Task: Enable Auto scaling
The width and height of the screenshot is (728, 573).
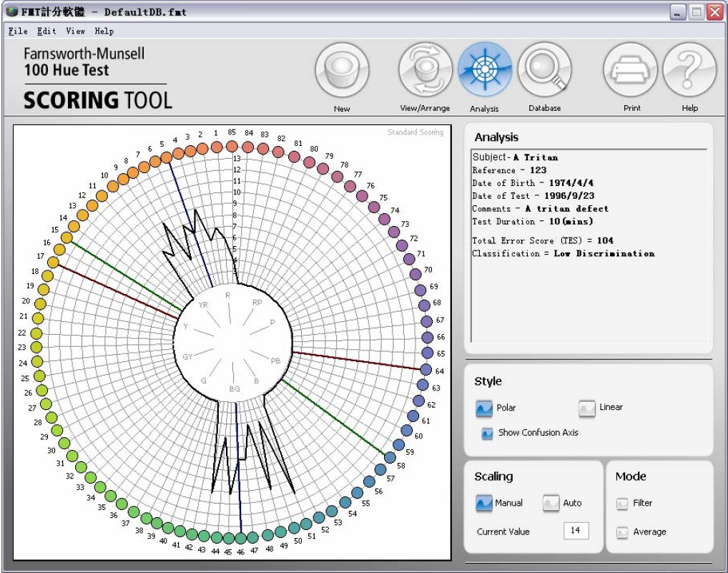Action: pyautogui.click(x=551, y=504)
